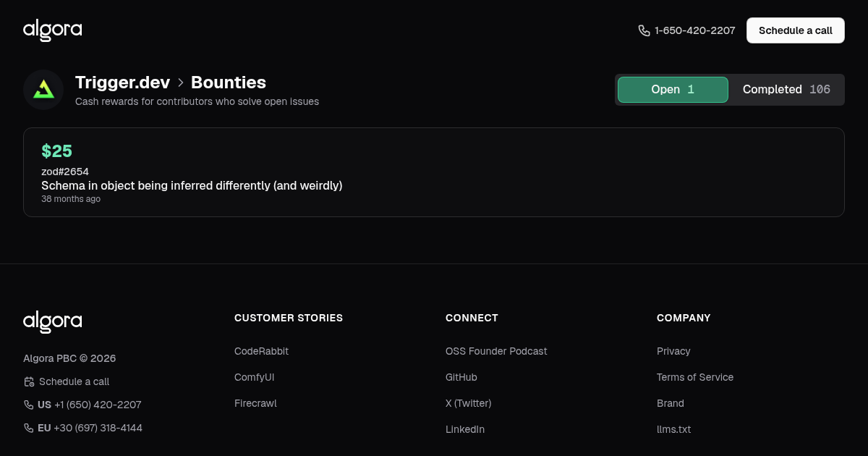Switch to the Completed bounties tab

click(786, 90)
